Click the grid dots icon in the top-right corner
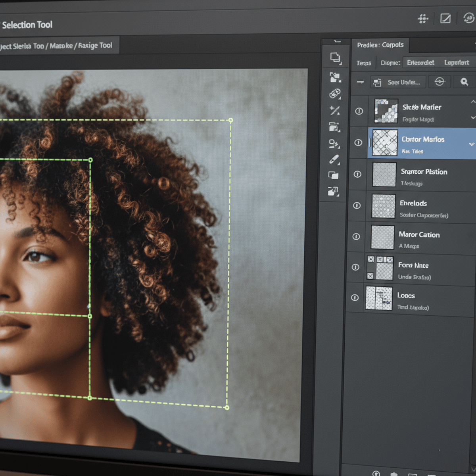 [x=423, y=19]
